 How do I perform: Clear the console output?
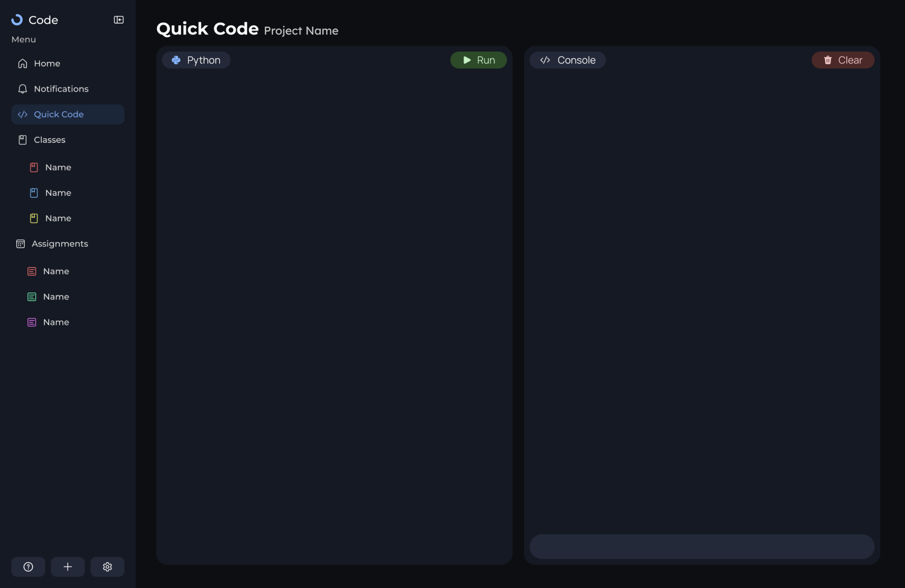coord(843,60)
